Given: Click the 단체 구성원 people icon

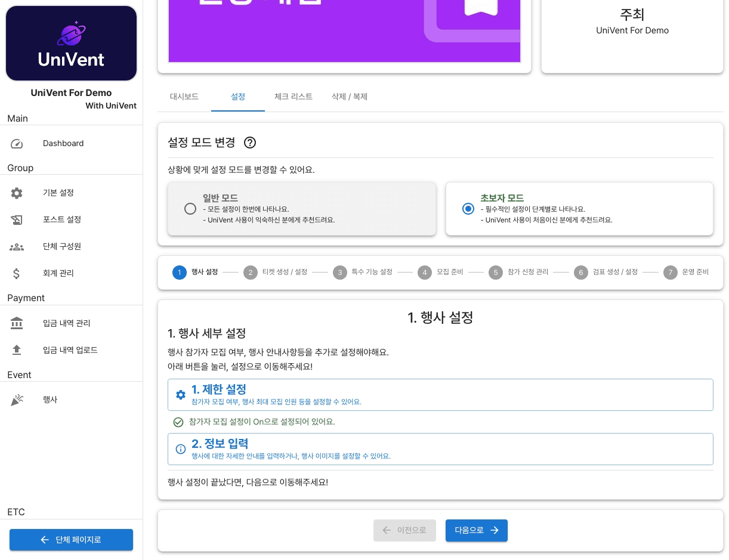Looking at the screenshot, I should (x=17, y=247).
